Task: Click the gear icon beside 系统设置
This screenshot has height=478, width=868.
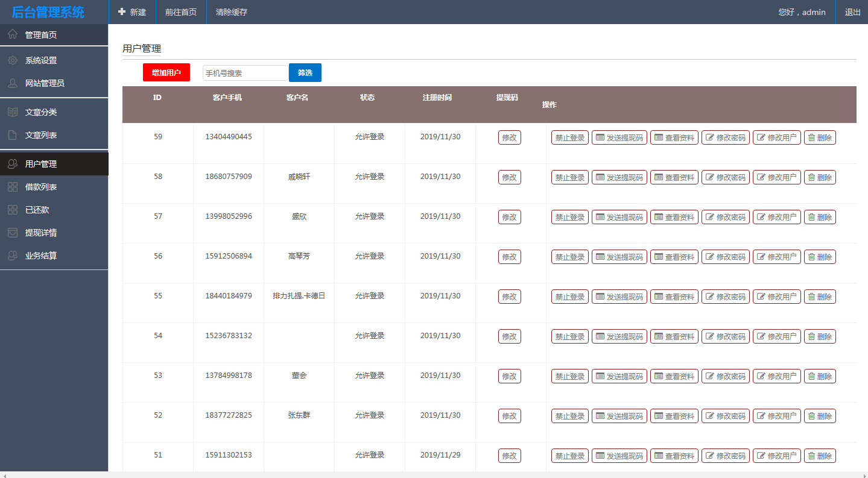Action: tap(13, 60)
